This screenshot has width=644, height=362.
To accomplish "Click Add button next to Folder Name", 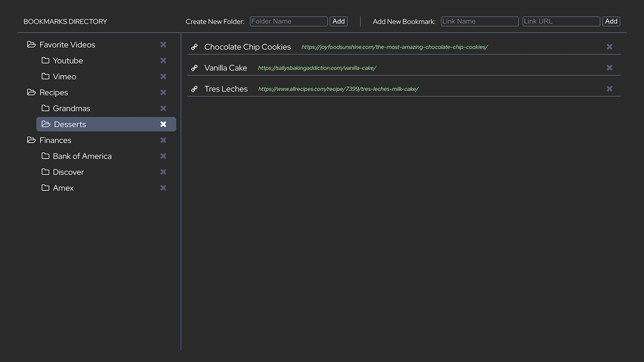I will [339, 21].
